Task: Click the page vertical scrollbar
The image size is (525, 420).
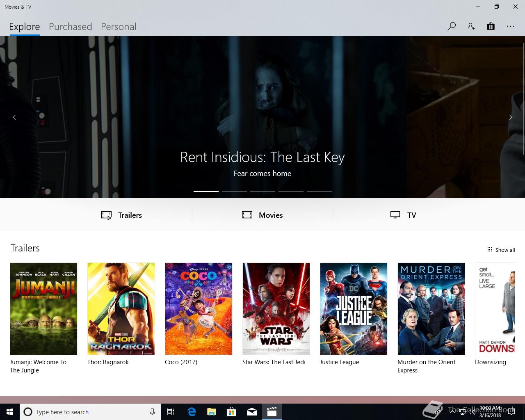Action: click(523, 98)
